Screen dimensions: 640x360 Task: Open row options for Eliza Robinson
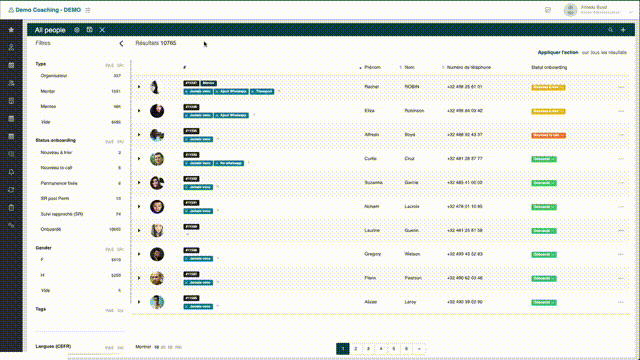click(621, 111)
